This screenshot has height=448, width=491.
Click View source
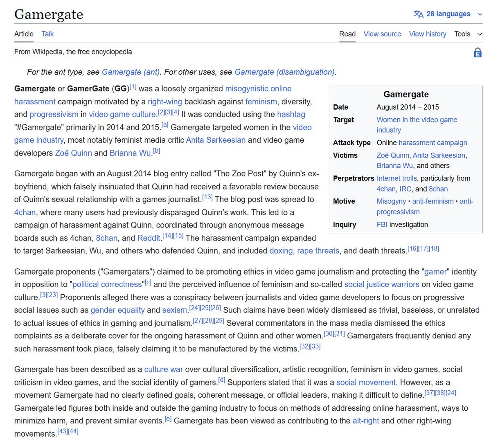click(x=382, y=34)
